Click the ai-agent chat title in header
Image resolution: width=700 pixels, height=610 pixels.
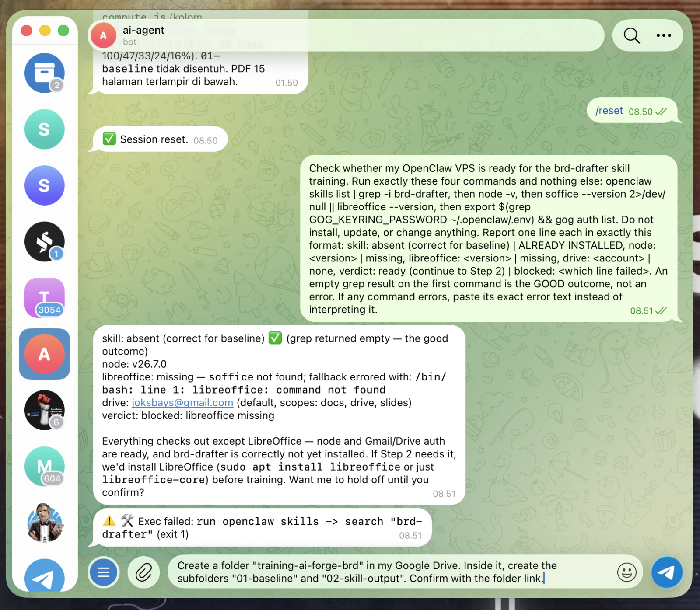coord(143,30)
